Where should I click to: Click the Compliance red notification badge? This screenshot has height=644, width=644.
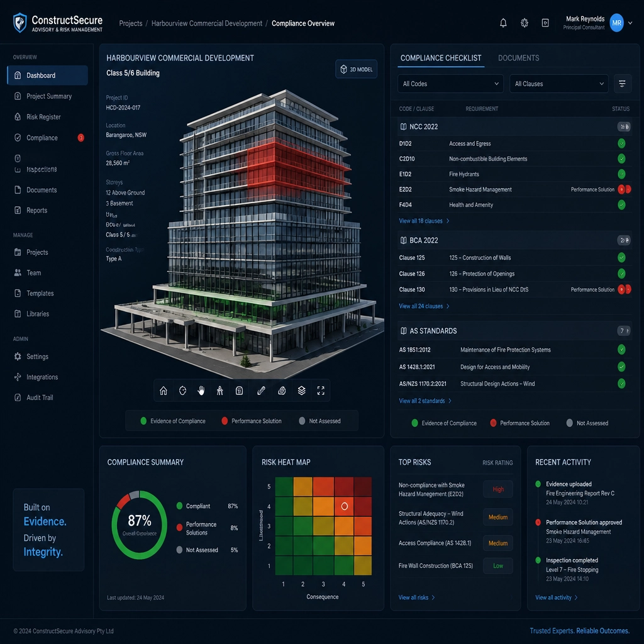(x=81, y=138)
